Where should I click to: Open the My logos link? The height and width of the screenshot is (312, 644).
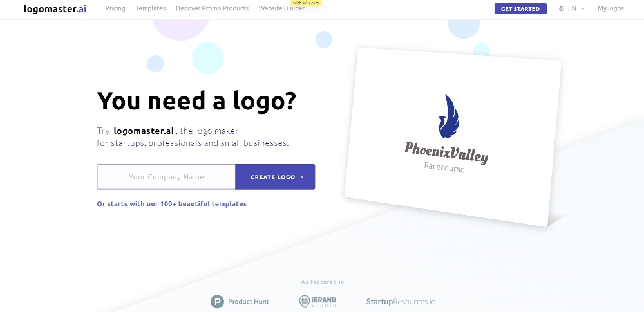coord(611,8)
